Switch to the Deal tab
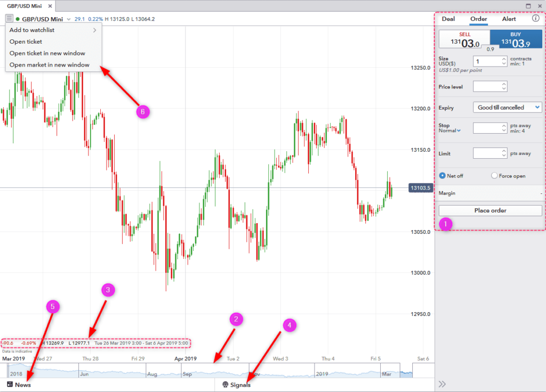 click(x=448, y=19)
